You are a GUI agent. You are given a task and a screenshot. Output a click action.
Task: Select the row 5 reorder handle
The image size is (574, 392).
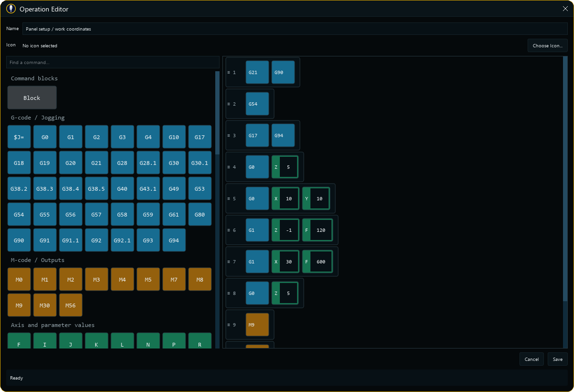[x=229, y=199]
